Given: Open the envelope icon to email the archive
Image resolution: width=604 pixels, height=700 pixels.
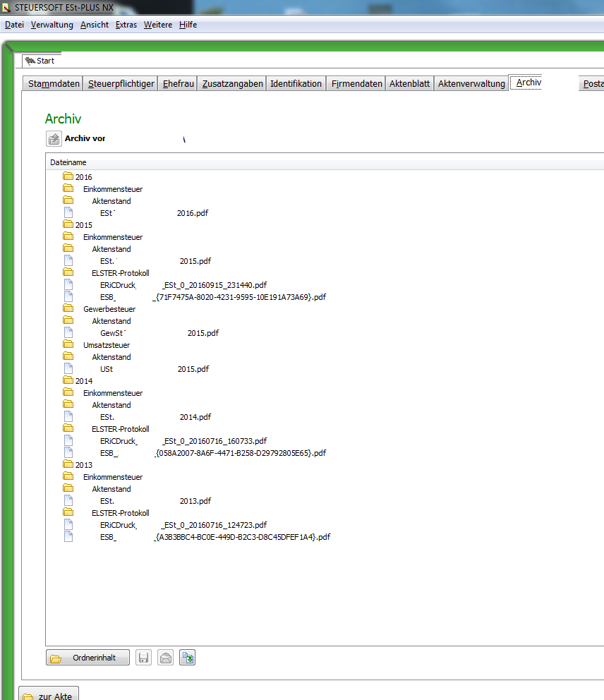Looking at the screenshot, I should pyautogui.click(x=165, y=657).
